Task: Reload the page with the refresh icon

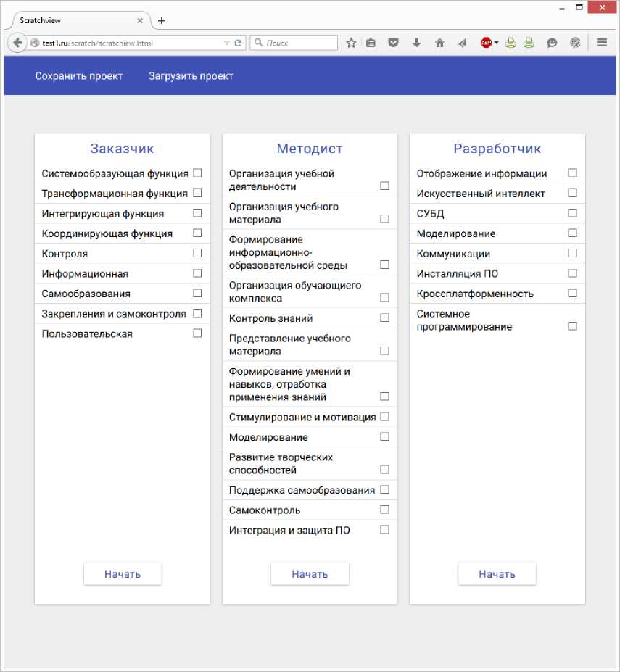Action: (x=238, y=43)
